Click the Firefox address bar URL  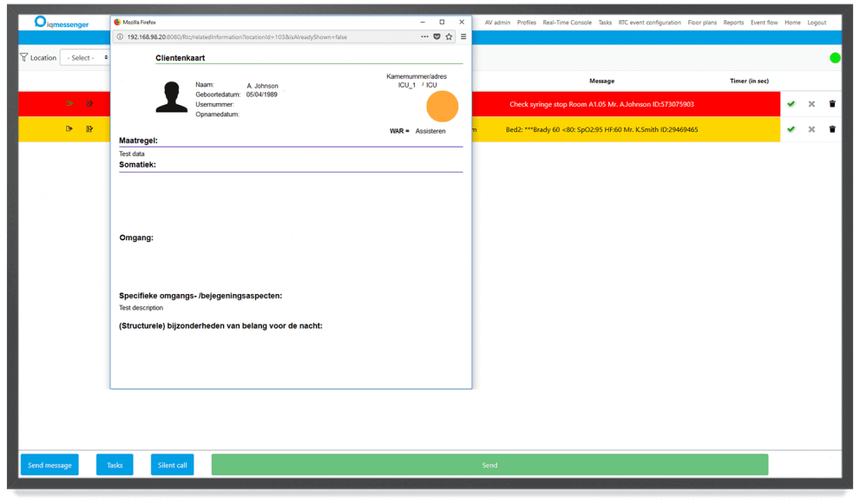click(237, 37)
